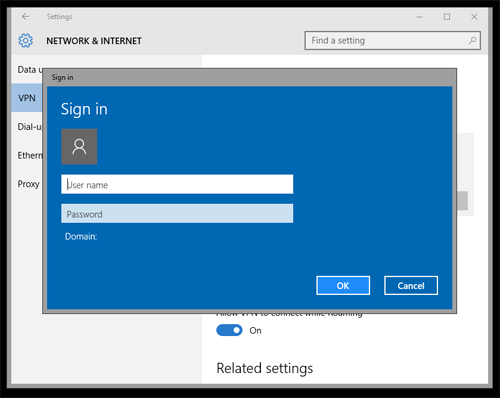This screenshot has width=500, height=398.
Task: Click the user avatar picture
Action: point(79,147)
